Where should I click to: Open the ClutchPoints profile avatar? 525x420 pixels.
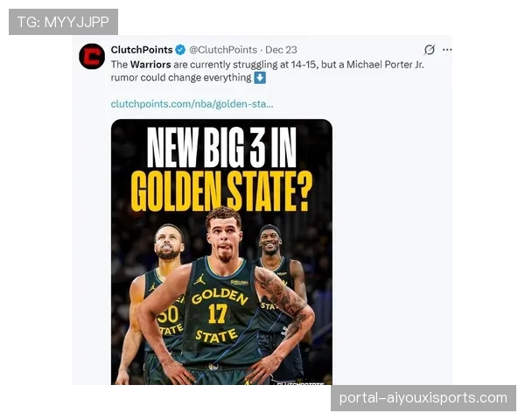click(92, 56)
